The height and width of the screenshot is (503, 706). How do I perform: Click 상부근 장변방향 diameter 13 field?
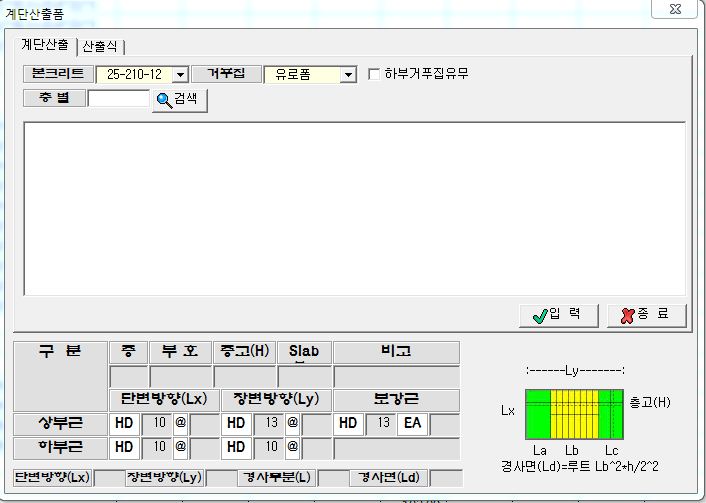pos(268,424)
